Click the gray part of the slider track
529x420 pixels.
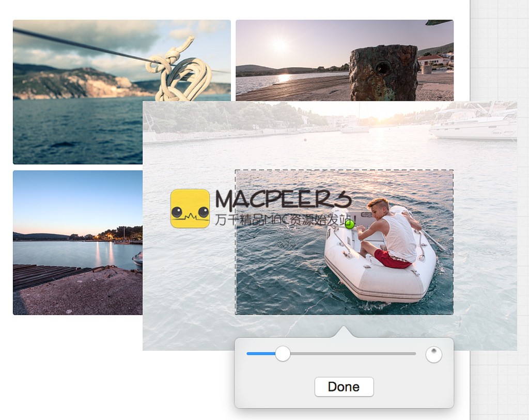point(353,353)
